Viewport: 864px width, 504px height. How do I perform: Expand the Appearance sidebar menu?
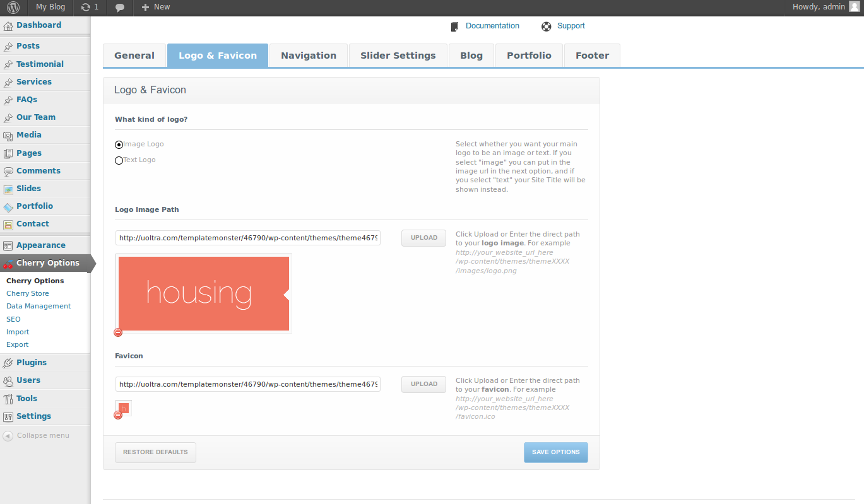40,245
